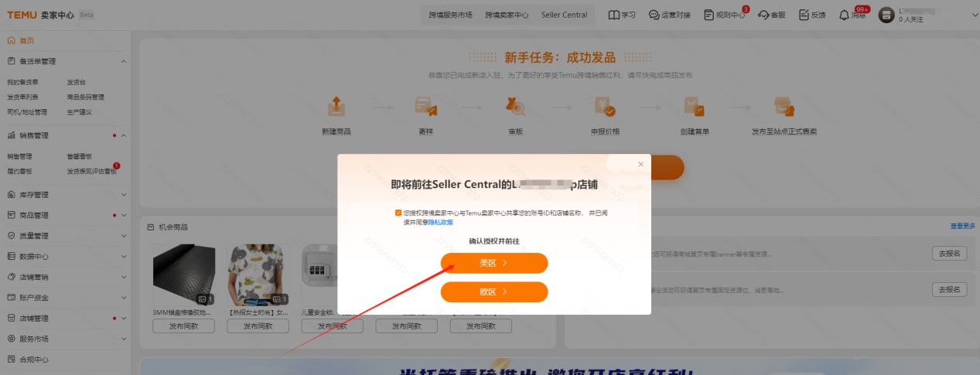This screenshot has height=375, width=980.
Task: Click the orange 美区 button
Action: [x=494, y=263]
